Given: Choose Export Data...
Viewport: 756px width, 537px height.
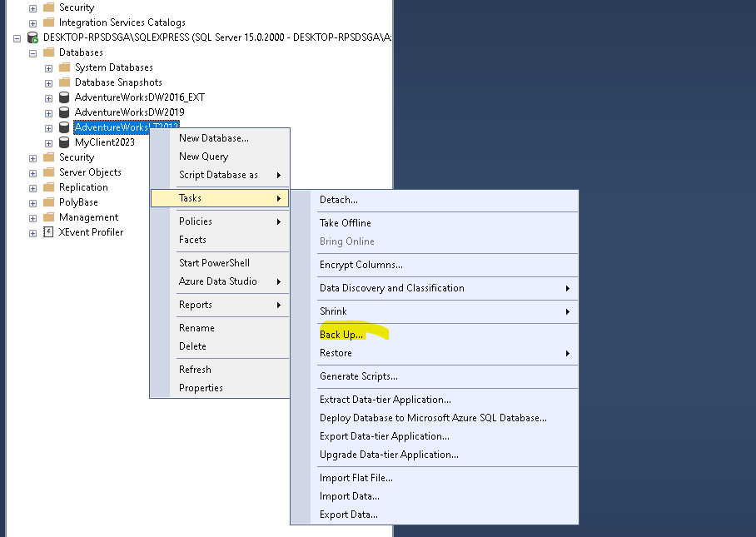Looking at the screenshot, I should [x=435, y=515].
